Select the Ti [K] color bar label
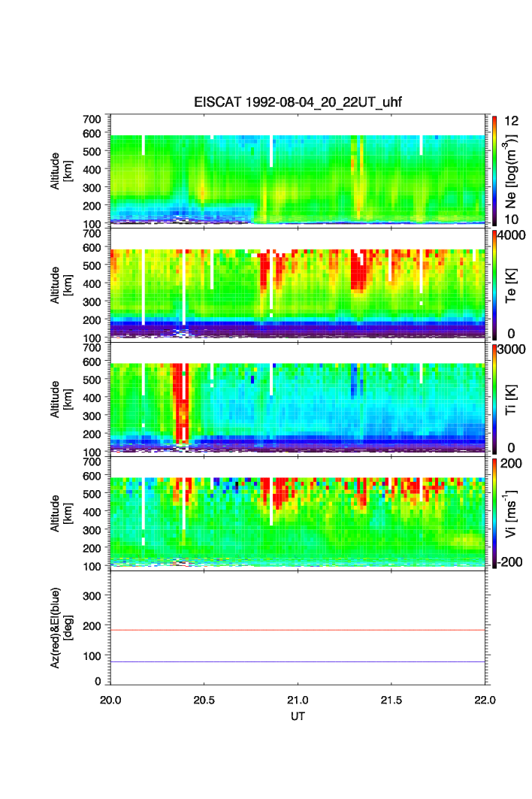This screenshot has width=532, height=799. (x=511, y=400)
